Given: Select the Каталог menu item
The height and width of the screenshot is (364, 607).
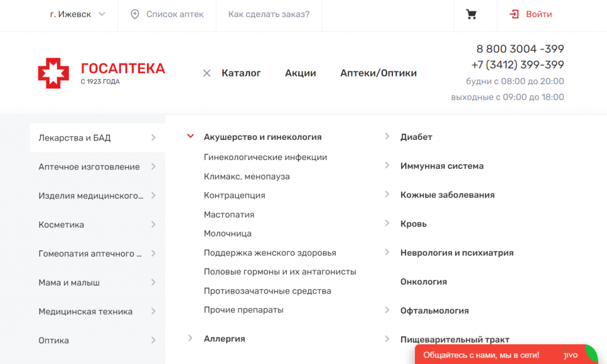Looking at the screenshot, I should [x=241, y=73].
